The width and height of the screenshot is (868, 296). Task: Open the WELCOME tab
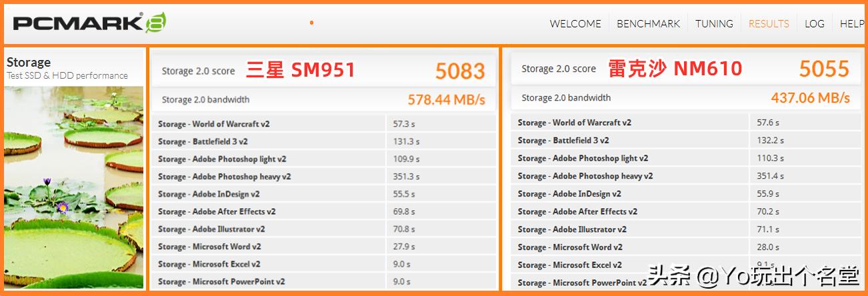(575, 23)
